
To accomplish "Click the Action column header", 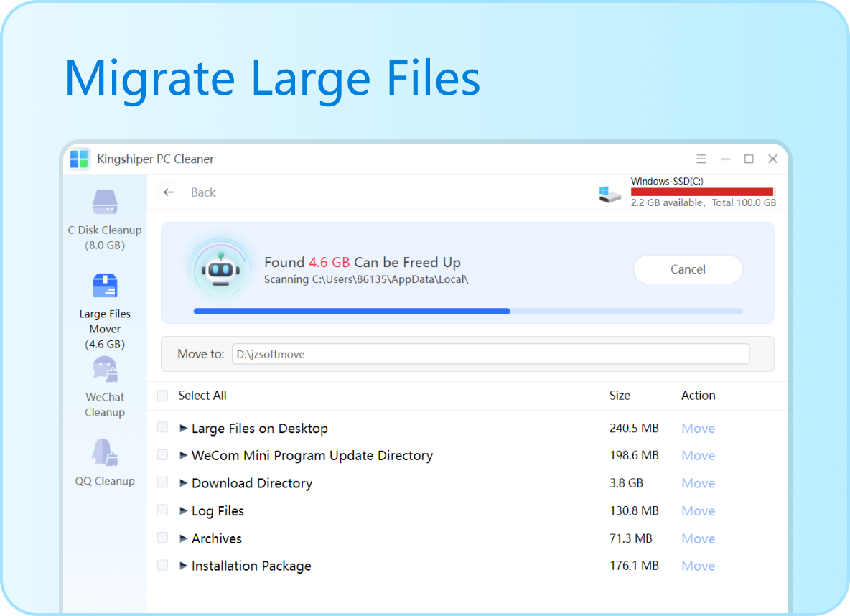I will (699, 396).
